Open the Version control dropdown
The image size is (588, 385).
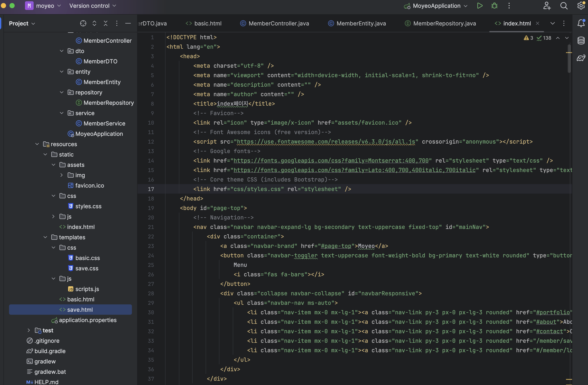pyautogui.click(x=93, y=6)
